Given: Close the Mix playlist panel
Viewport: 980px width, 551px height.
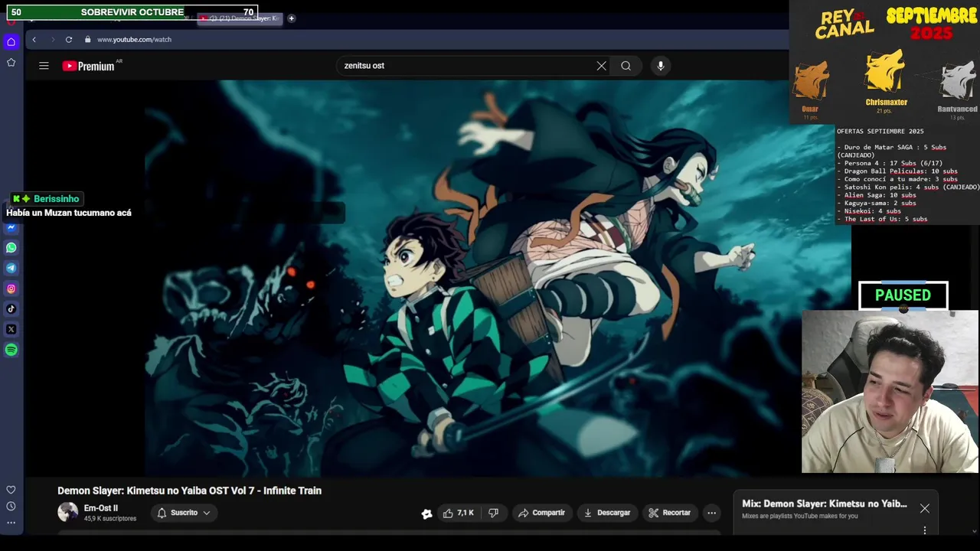Looking at the screenshot, I should coord(925,509).
